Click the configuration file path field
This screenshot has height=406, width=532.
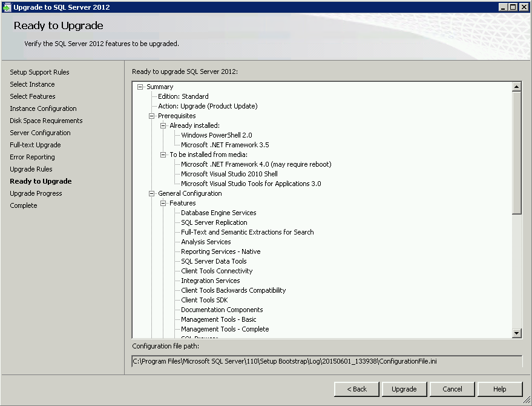[x=326, y=361]
